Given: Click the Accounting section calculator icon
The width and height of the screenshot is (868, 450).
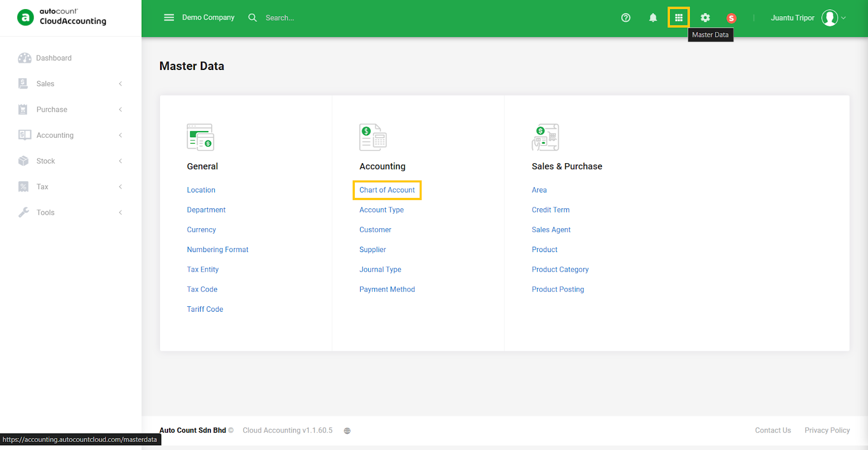Looking at the screenshot, I should pos(373,137).
